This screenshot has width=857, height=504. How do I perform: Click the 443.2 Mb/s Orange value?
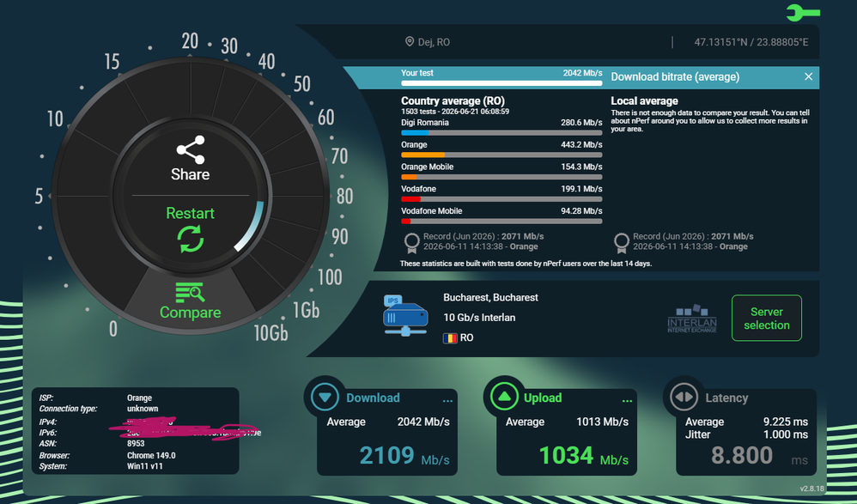[x=581, y=145]
